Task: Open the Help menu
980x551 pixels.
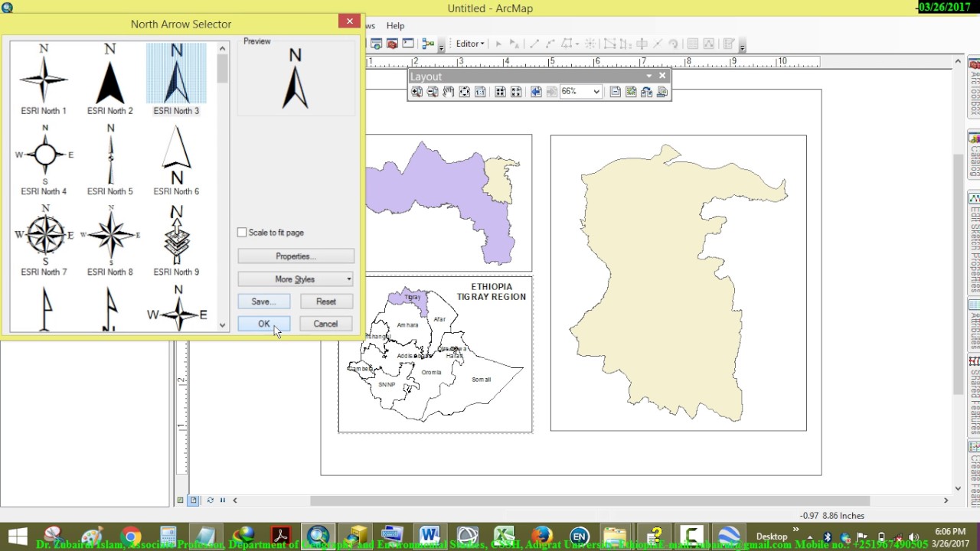Action: pos(395,26)
